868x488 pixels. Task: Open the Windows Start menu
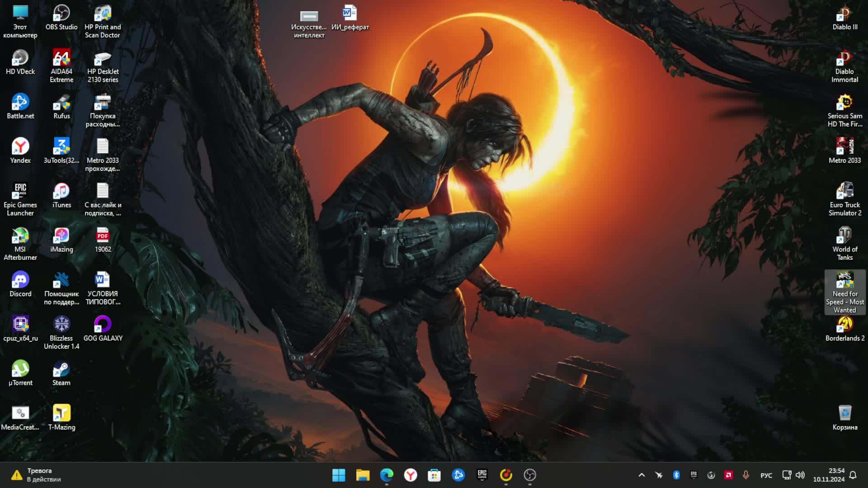point(339,475)
